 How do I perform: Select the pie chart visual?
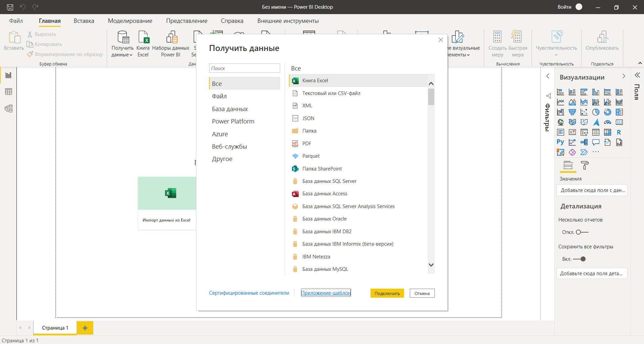click(x=596, y=112)
